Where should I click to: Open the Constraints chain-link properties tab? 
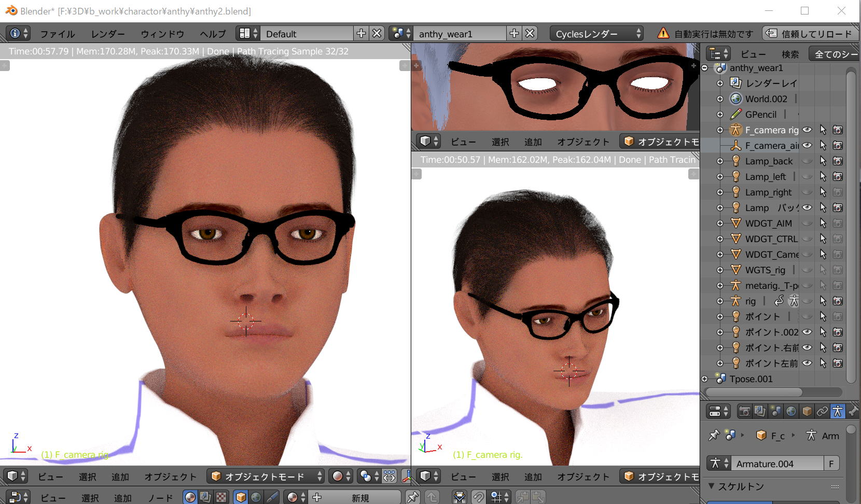pyautogui.click(x=822, y=411)
